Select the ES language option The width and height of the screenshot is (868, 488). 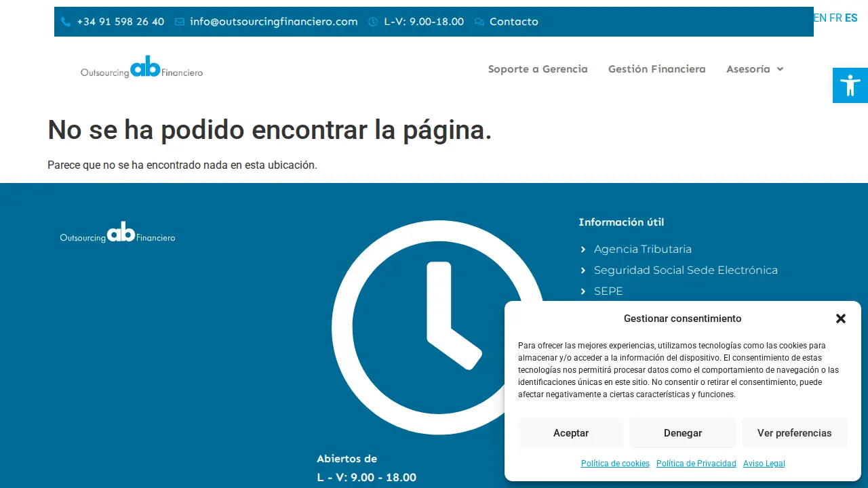851,18
